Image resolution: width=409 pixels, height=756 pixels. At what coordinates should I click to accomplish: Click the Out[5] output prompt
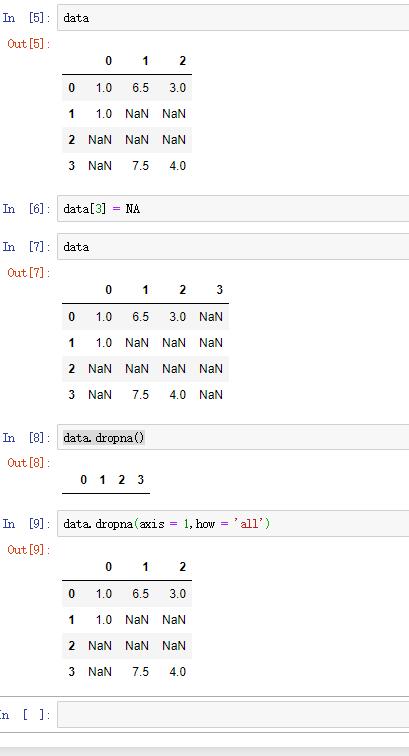(29, 44)
